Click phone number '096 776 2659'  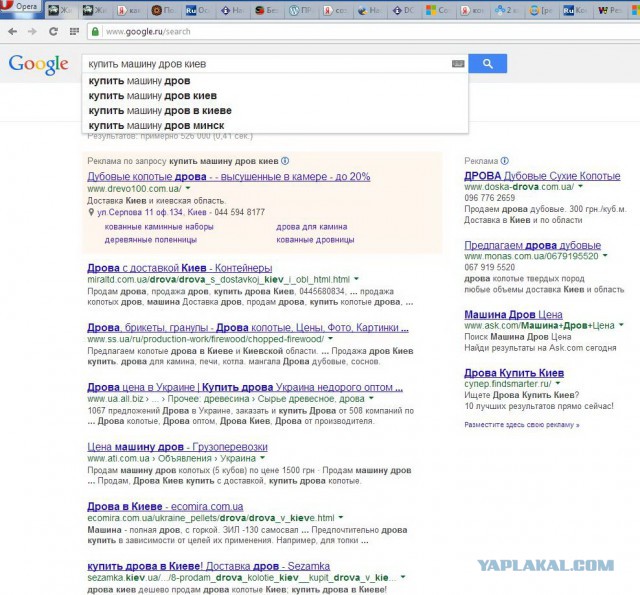(x=489, y=198)
